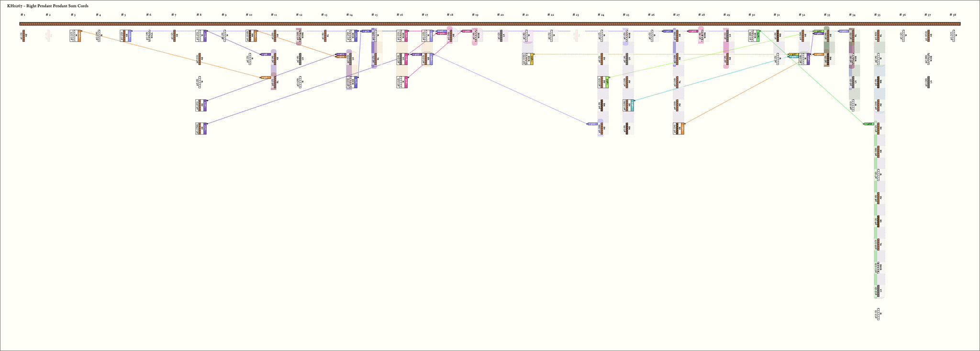Click the p1 (110) cord box in column #10

251,36
